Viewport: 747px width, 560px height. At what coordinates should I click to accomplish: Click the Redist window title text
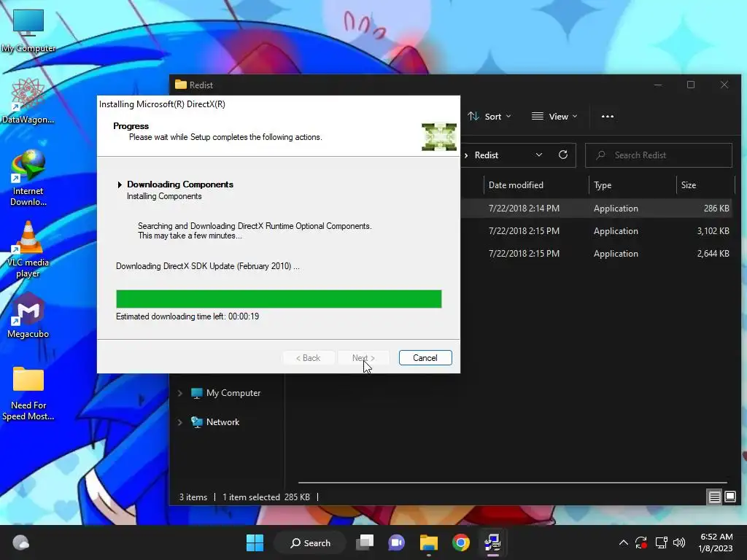pos(201,85)
